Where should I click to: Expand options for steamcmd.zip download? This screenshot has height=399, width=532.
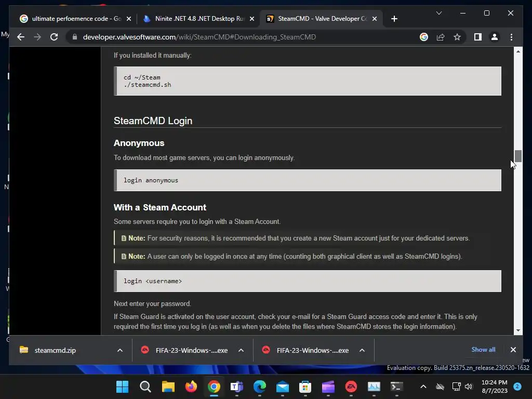(x=120, y=350)
